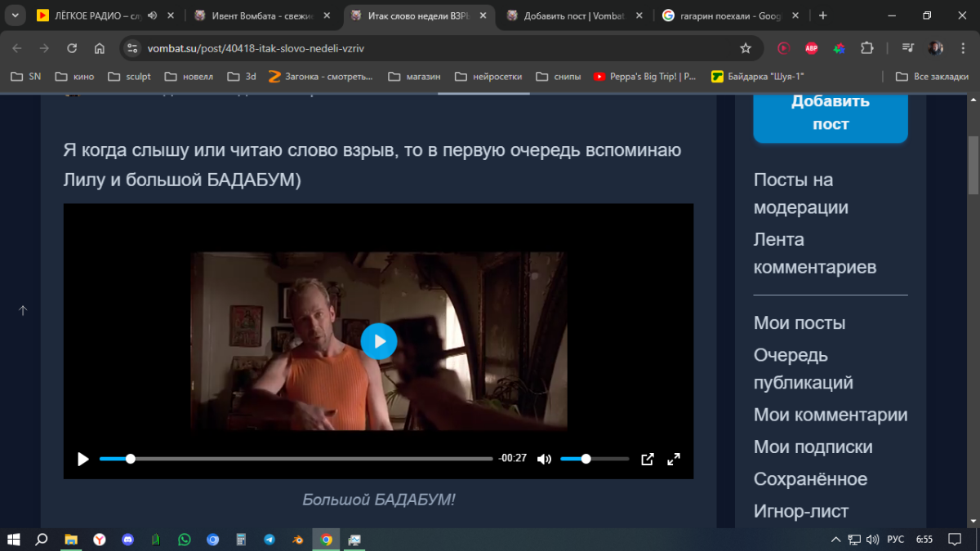Open the "sculpt" bookmarks folder
Screen dimensions: 980x551
coord(130,77)
